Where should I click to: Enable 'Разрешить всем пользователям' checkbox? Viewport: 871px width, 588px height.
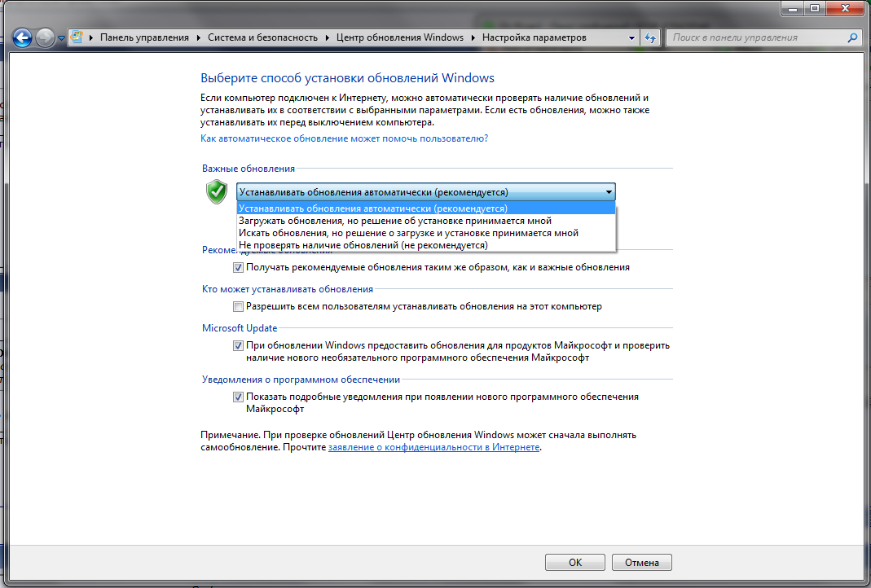tap(238, 307)
